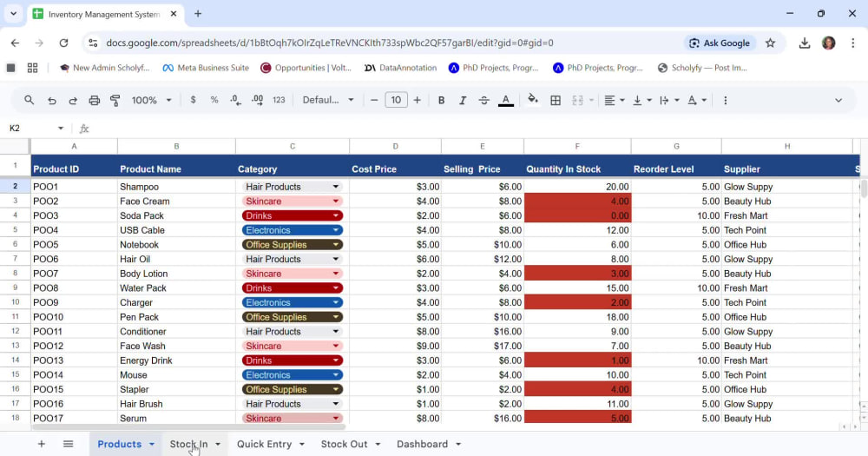Decrease decimal places button
868x456 pixels.
pyautogui.click(x=236, y=100)
